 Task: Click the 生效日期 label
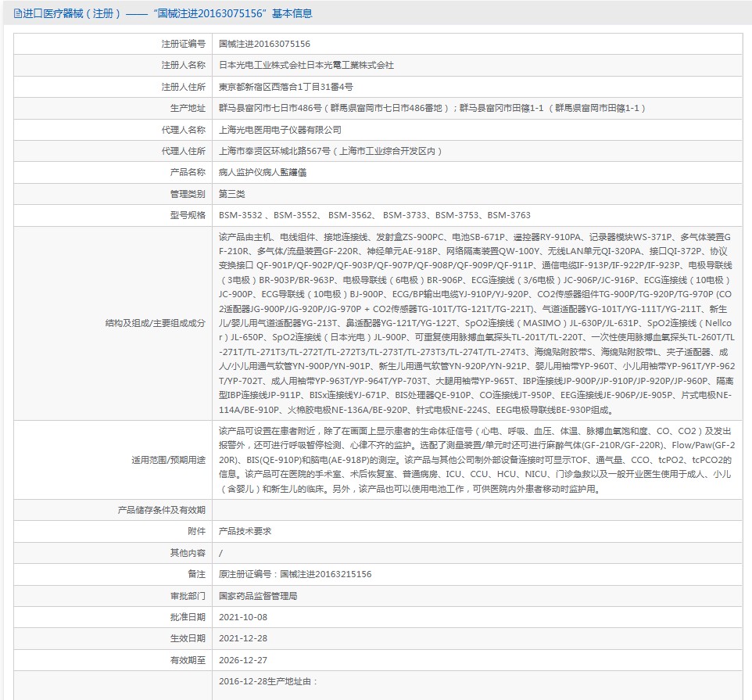click(x=188, y=638)
